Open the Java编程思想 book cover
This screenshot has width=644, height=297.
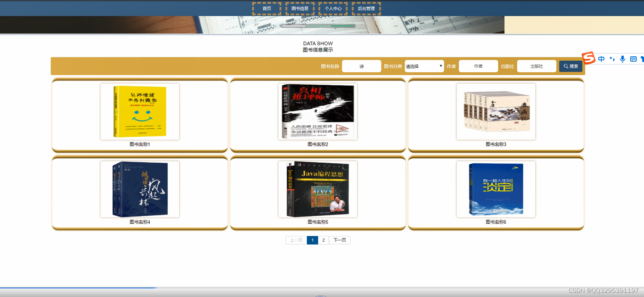click(318, 189)
